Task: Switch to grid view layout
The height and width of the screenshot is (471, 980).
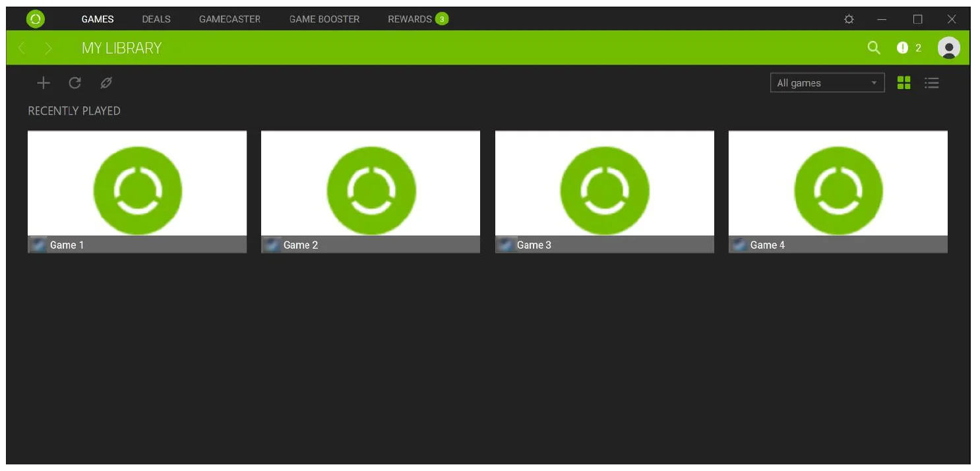Action: [903, 82]
